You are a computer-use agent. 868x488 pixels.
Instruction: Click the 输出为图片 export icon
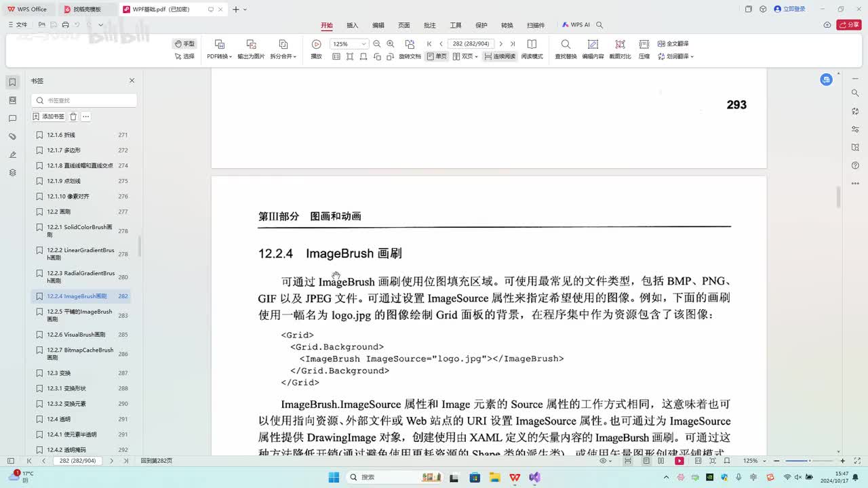click(251, 44)
